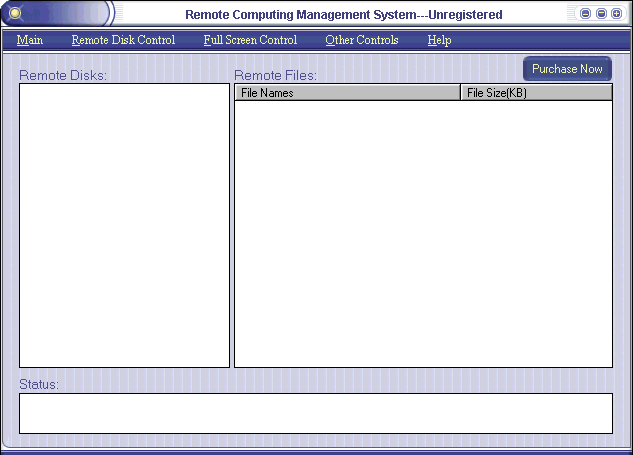Click the glowing yellow orb icon in title bar
The width and height of the screenshot is (633, 455).
click(15, 14)
